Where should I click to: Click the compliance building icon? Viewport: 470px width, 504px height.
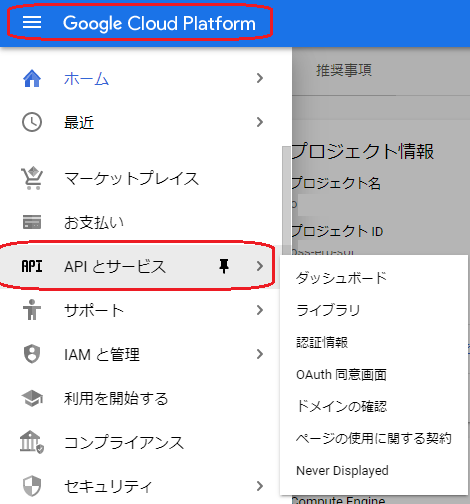(x=32, y=442)
